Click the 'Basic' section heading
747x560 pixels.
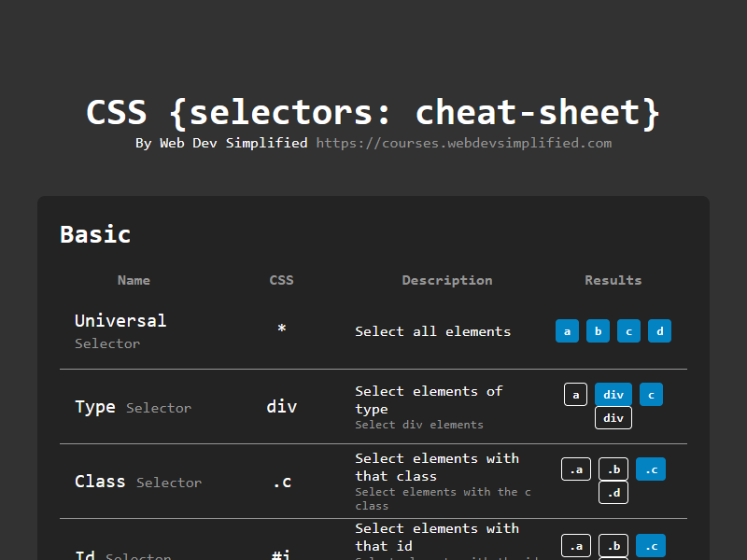point(95,234)
